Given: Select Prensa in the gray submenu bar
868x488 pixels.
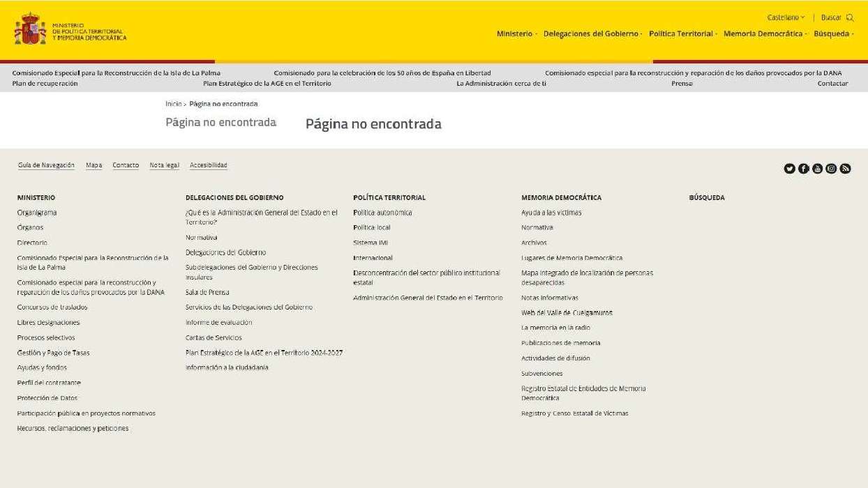Looking at the screenshot, I should pos(682,84).
